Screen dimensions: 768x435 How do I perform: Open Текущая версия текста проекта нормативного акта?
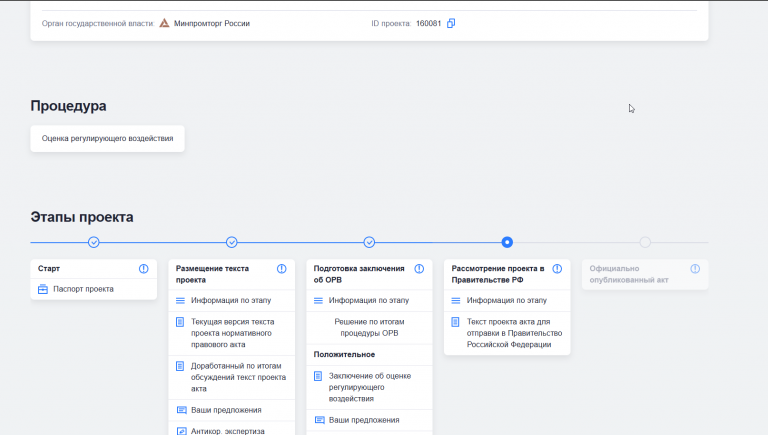[232, 333]
